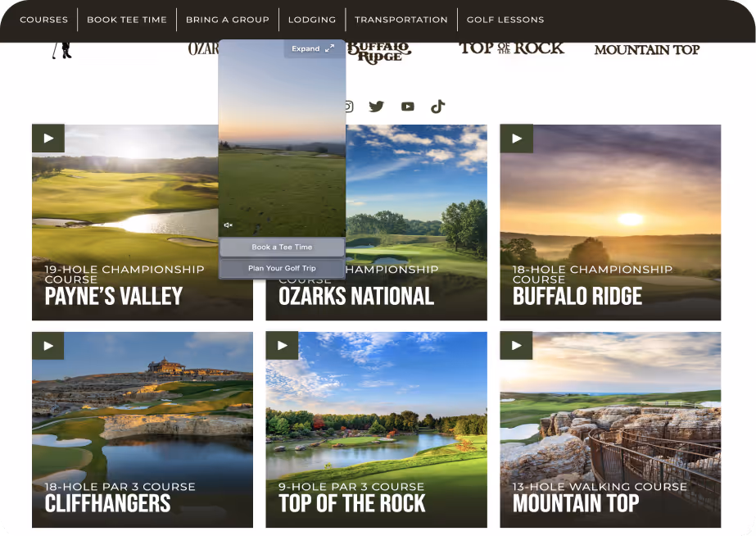
Task: Select Transportation in the navigation bar
Action: [x=401, y=20]
